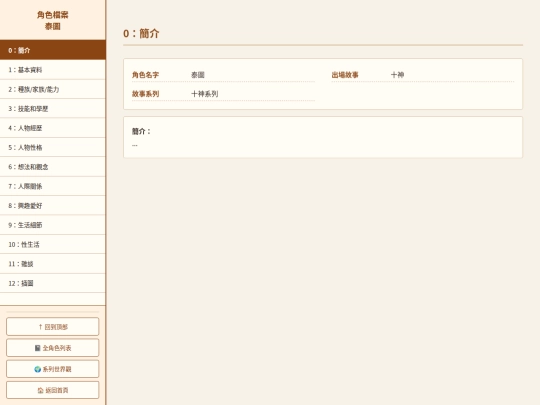The height and width of the screenshot is (405, 540).
Task: Open '3：技能和學歷' in the sidebar
Action: click(x=53, y=108)
